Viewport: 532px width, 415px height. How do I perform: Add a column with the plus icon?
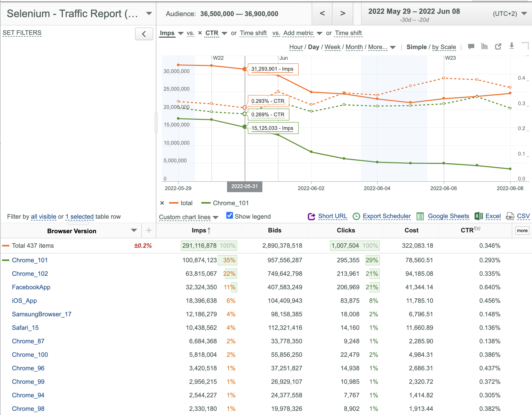coord(149,230)
